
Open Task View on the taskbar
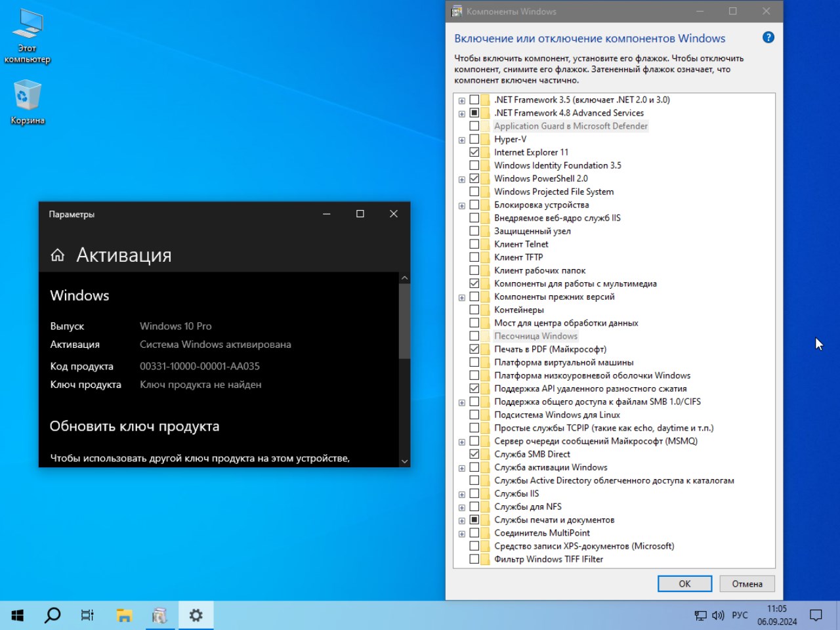(x=87, y=615)
